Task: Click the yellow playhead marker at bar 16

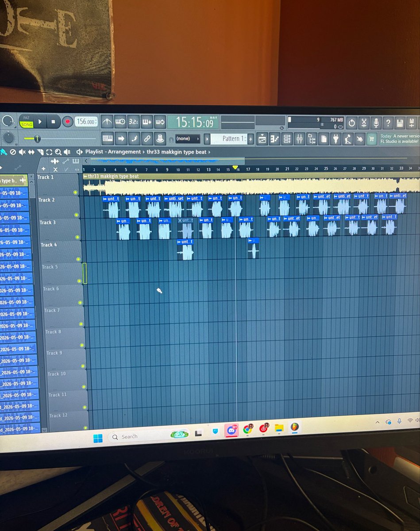Action: coord(235,168)
